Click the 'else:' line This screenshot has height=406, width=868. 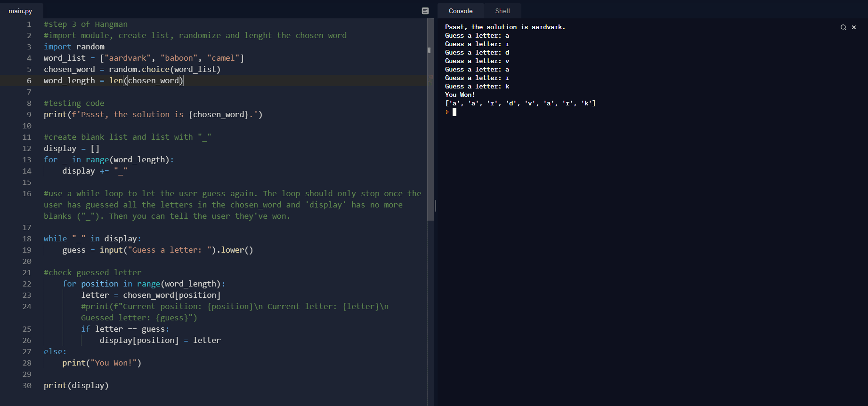click(x=55, y=351)
